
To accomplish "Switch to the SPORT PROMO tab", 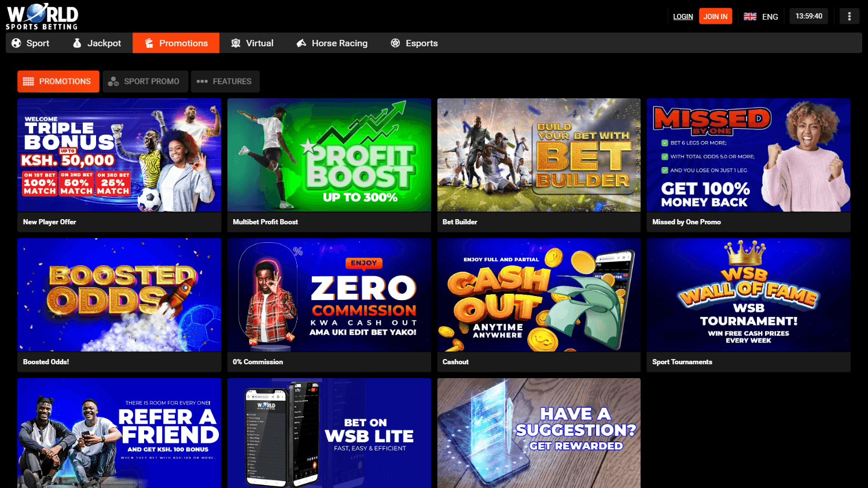I will tap(145, 82).
